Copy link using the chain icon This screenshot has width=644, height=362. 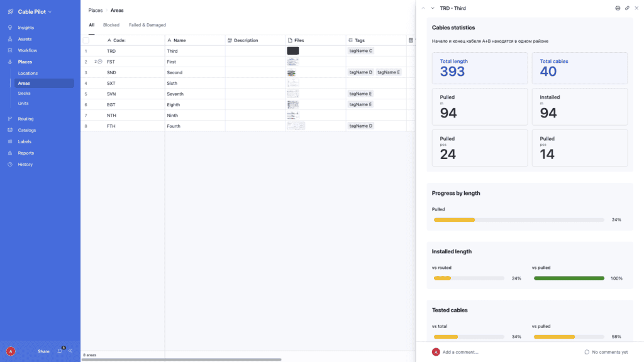[x=627, y=8]
